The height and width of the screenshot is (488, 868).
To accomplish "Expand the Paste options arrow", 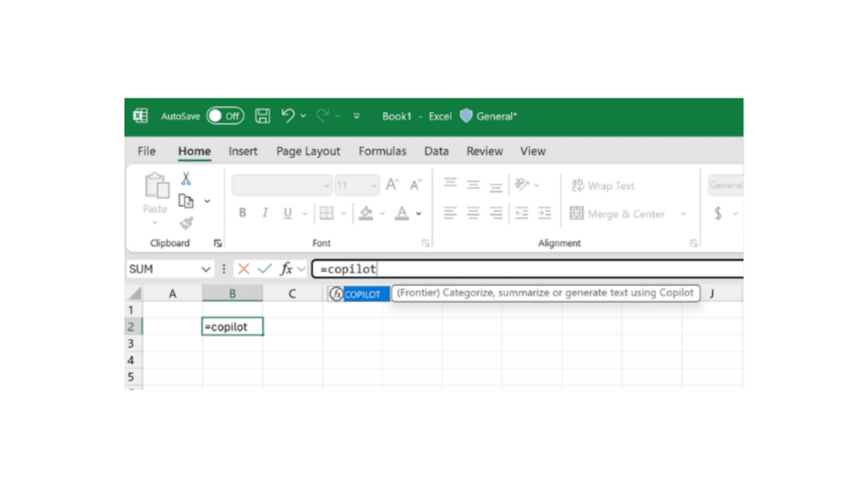I will (x=155, y=223).
